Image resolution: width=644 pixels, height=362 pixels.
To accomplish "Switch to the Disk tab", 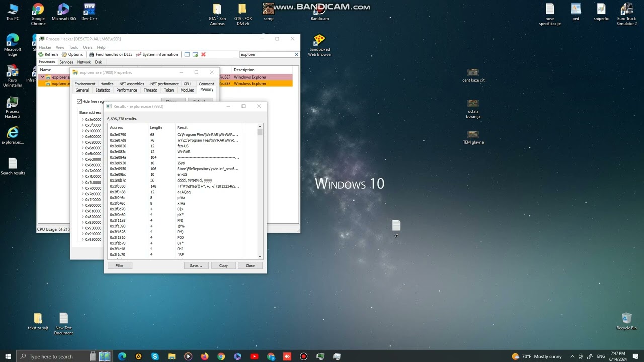I will coord(98,62).
